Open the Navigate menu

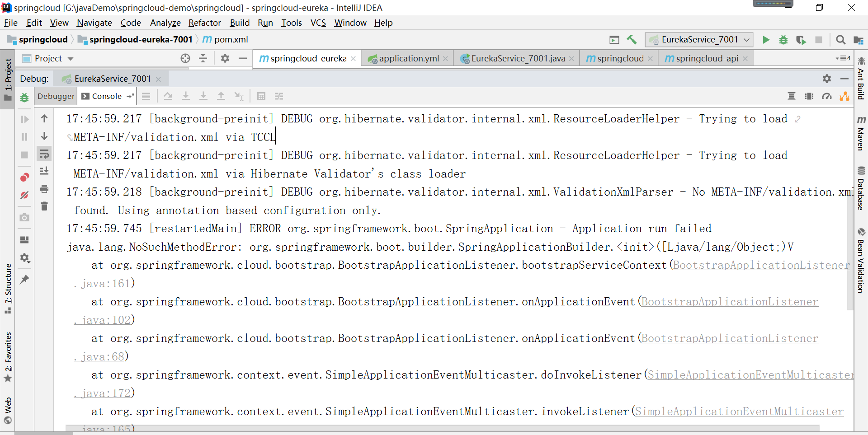(94, 23)
